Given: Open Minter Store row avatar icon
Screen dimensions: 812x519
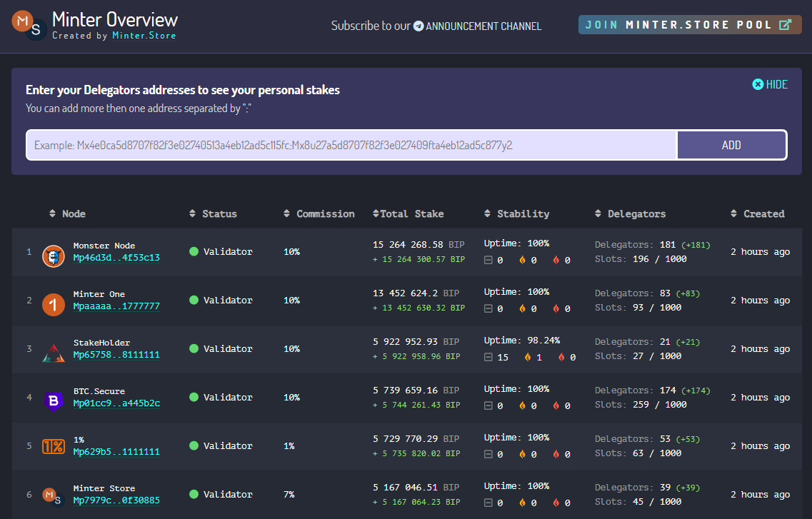Looking at the screenshot, I should 52,496.
